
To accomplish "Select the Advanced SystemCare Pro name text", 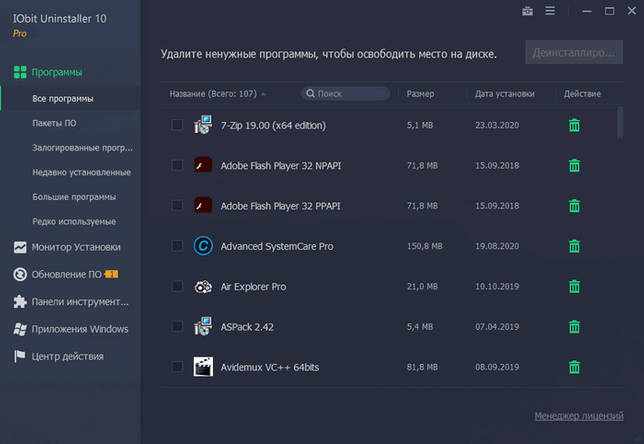I will 277,246.
